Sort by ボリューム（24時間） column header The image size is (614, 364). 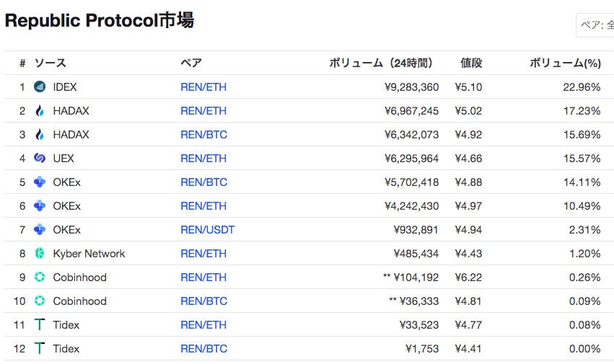pyautogui.click(x=381, y=63)
